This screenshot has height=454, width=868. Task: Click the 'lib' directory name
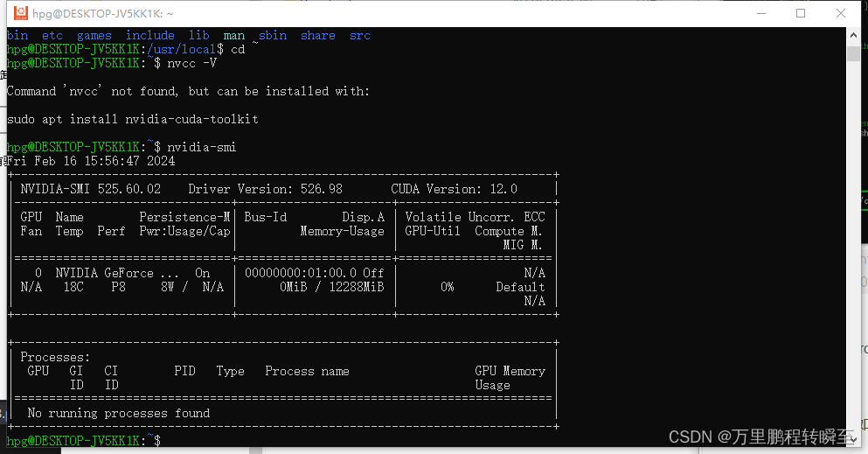coord(198,36)
